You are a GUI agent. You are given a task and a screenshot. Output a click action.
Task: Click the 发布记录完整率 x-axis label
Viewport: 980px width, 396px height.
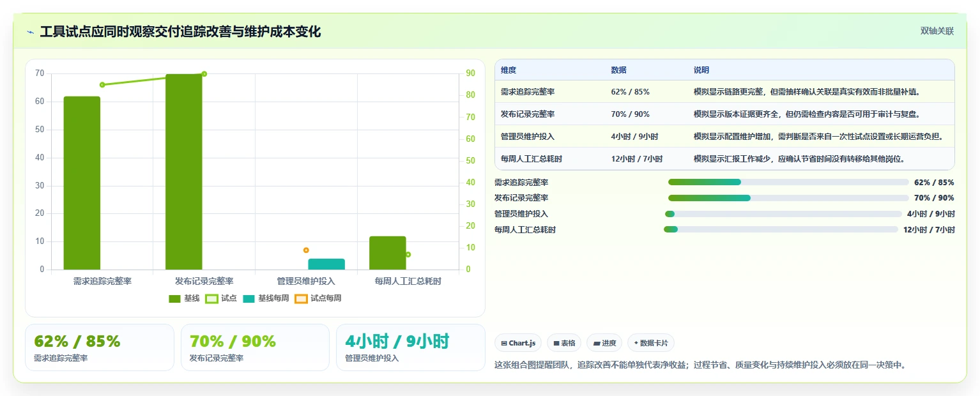(x=204, y=281)
